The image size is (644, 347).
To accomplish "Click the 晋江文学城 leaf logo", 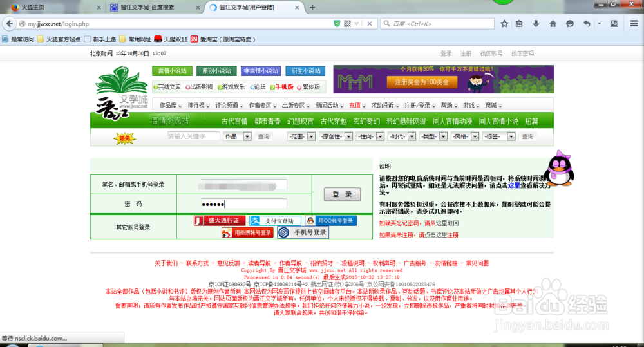I will pyautogui.click(x=121, y=93).
